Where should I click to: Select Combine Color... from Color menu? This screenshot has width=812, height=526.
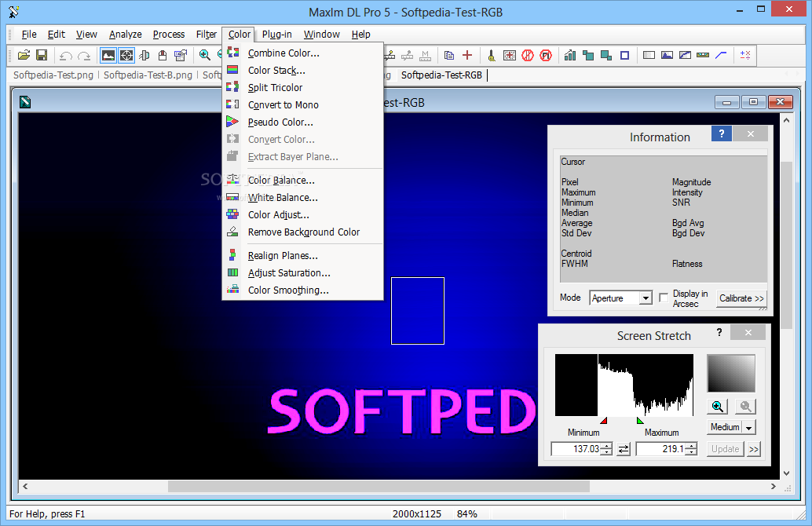pos(303,53)
